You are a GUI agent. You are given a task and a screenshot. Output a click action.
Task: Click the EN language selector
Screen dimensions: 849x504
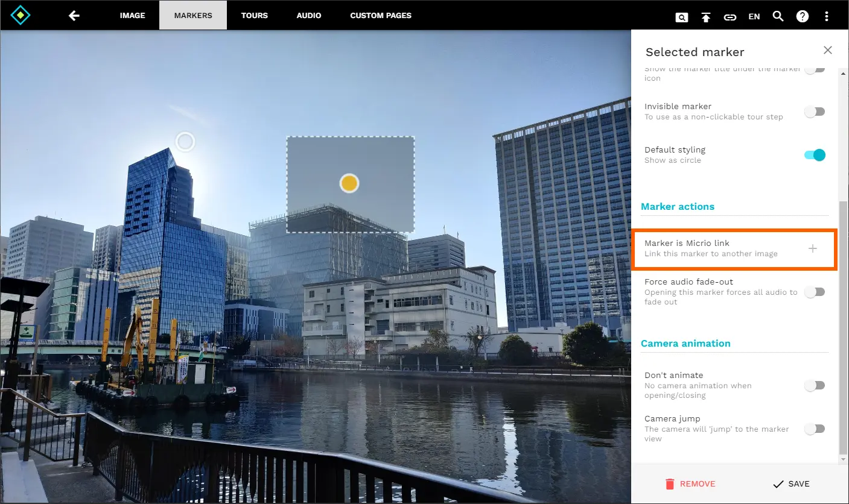[754, 16]
